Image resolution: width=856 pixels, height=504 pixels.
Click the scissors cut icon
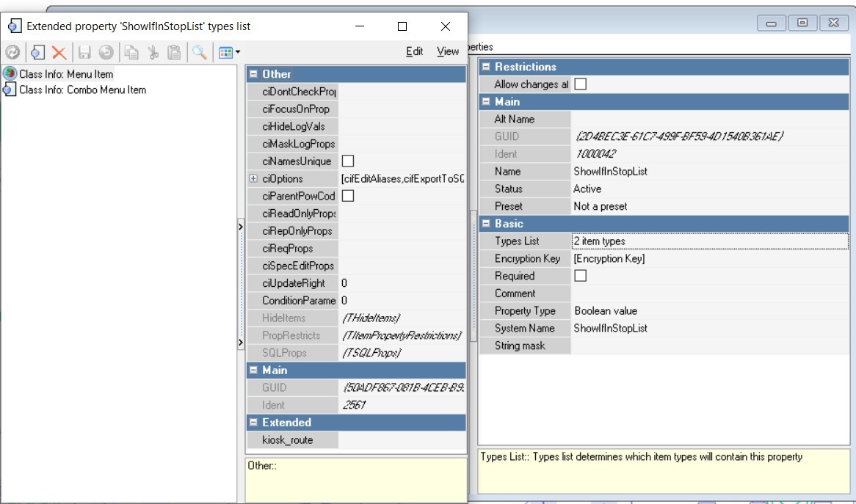point(153,52)
